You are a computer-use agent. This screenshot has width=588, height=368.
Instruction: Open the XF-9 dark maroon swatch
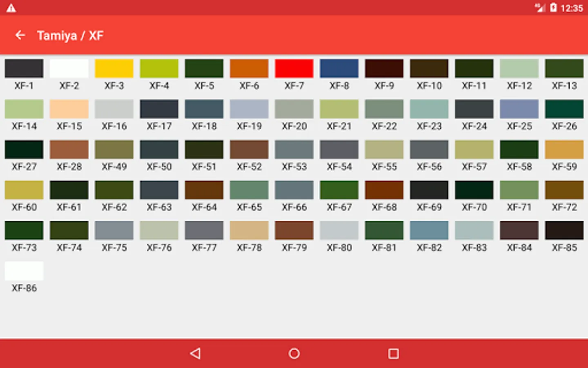pos(384,68)
